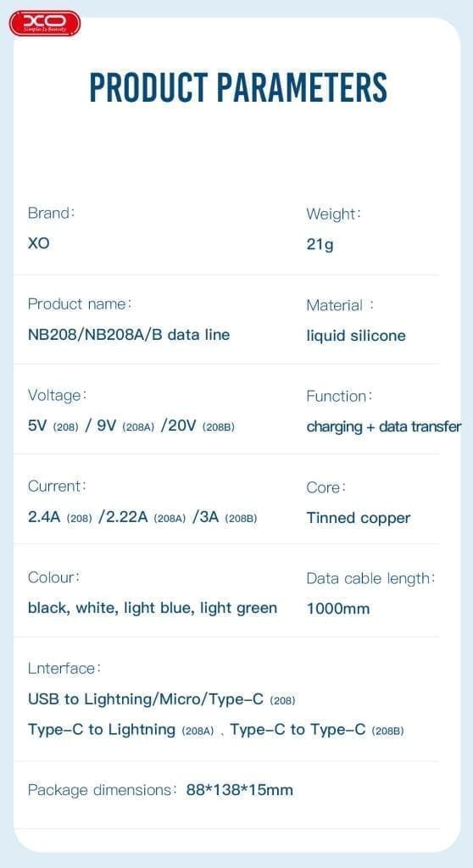Select the Data cable length label
Screen dimensions: 473x868
pyautogui.click(x=370, y=579)
